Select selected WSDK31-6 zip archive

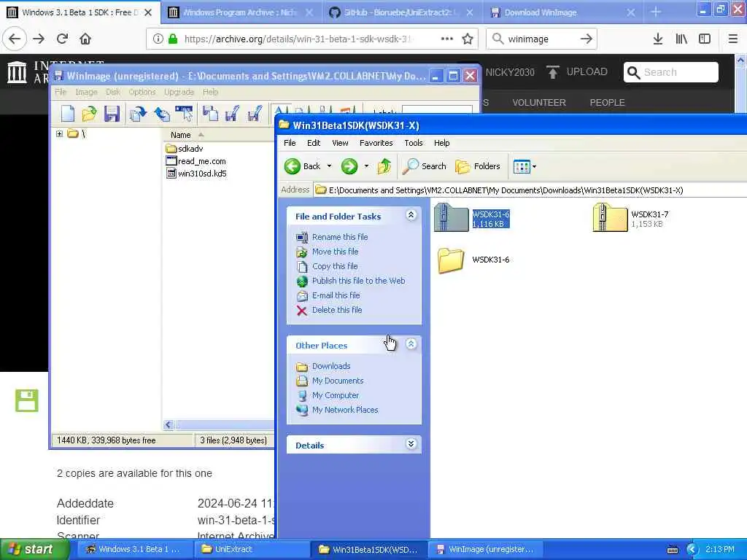coord(472,218)
